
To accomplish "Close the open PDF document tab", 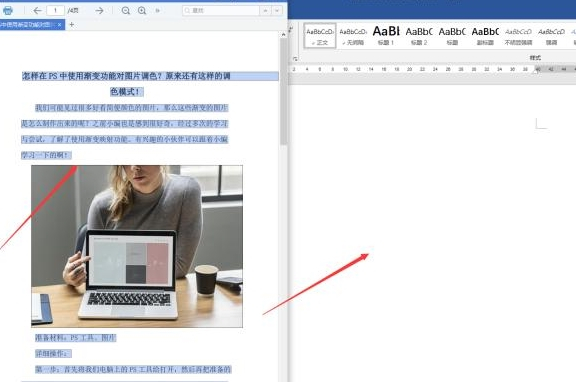I will click(x=60, y=25).
